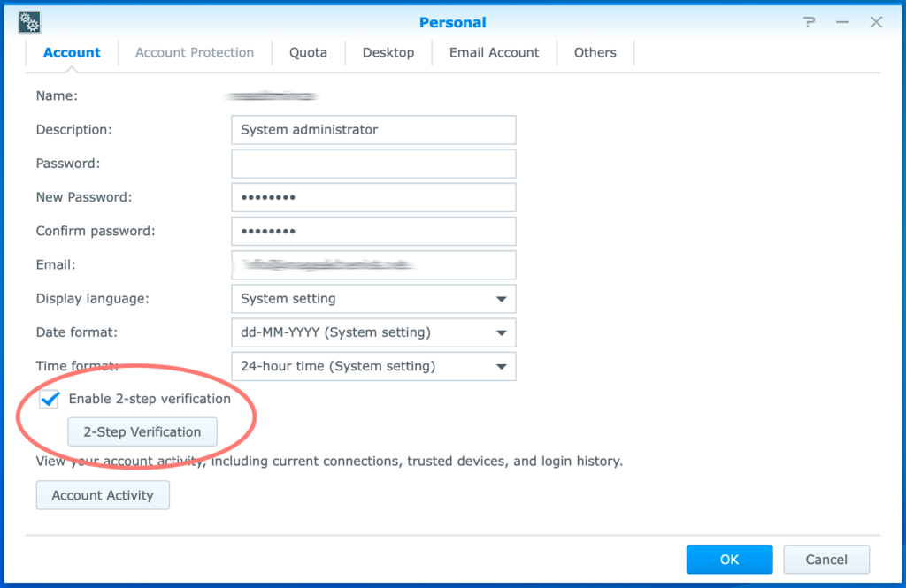
Task: Expand the Date format dropdown
Action: click(x=372, y=332)
